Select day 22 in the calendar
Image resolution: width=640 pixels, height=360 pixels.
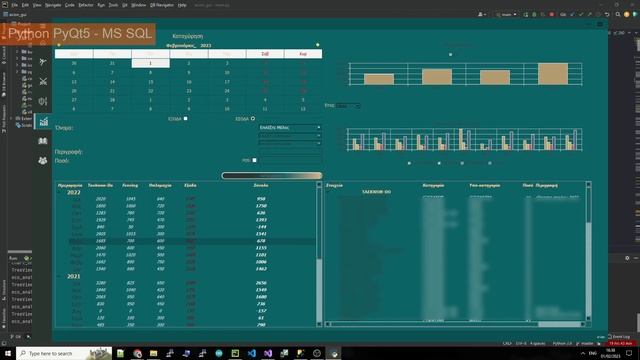[151, 91]
